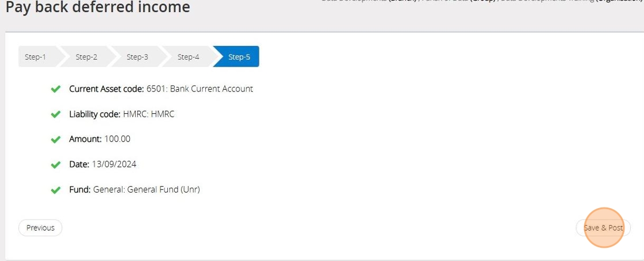Go back to Step-1
644x261 pixels.
click(x=36, y=57)
